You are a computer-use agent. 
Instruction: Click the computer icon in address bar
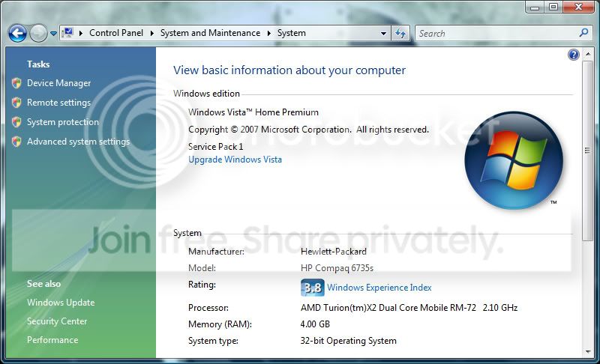(x=68, y=33)
